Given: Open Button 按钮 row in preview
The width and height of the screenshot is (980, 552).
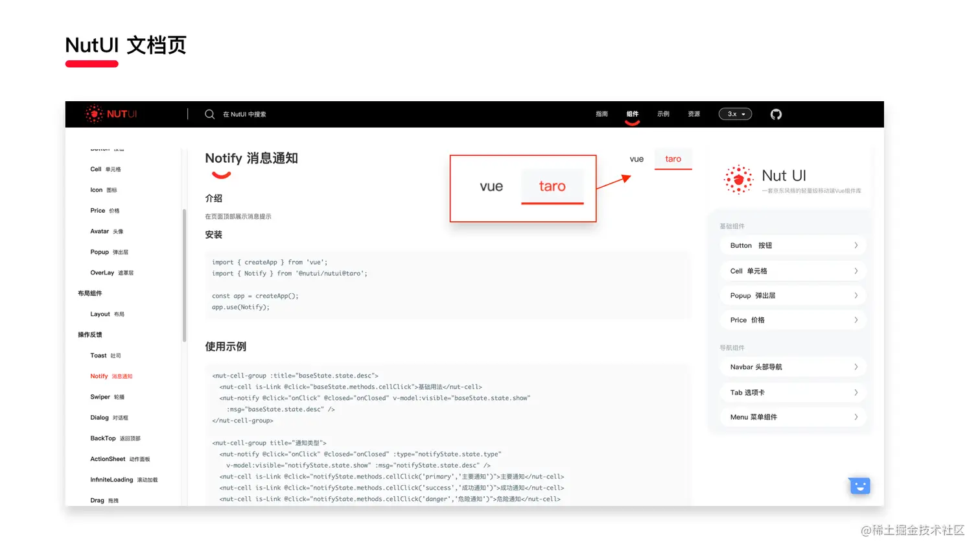Looking at the screenshot, I should tap(793, 246).
